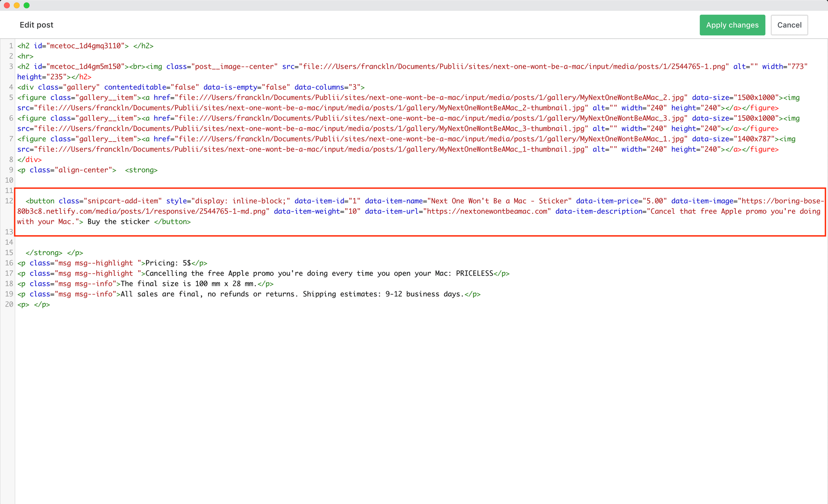Click the yellow minimize window button
Viewport: 828px width, 504px height.
click(17, 5)
